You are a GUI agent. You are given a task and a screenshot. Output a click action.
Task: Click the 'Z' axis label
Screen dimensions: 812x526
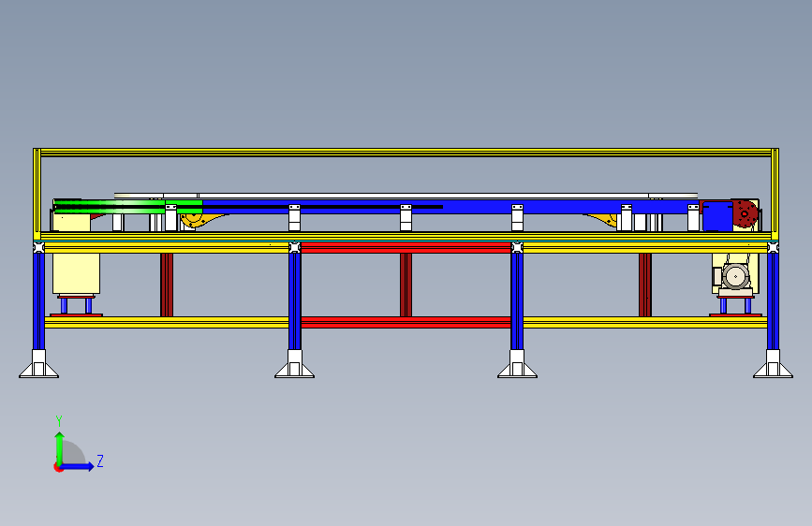coord(100,460)
